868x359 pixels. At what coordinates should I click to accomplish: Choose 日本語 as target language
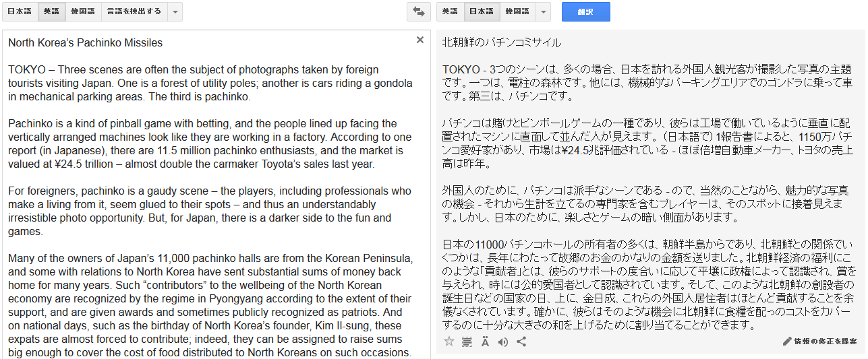coord(482,11)
